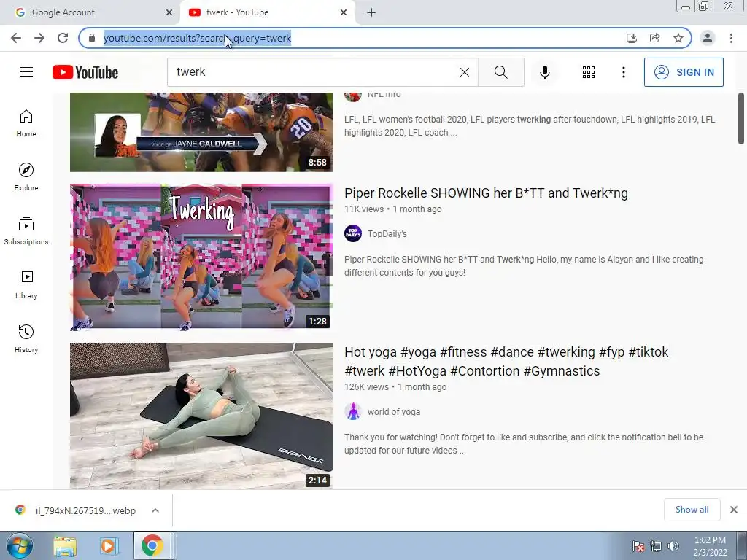This screenshot has height=560, width=747.
Task: Close the downloads bar
Action: pos(734,510)
